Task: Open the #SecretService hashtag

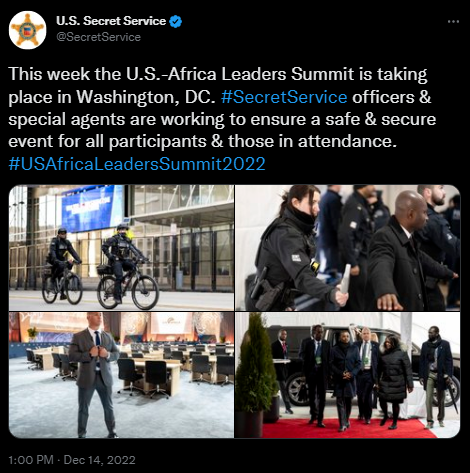Action: coord(284,97)
